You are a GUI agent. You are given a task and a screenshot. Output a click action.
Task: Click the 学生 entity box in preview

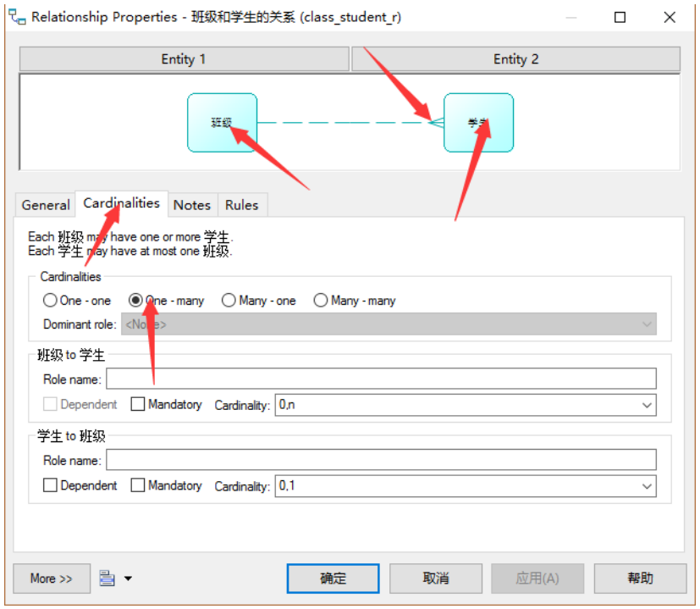tap(478, 123)
